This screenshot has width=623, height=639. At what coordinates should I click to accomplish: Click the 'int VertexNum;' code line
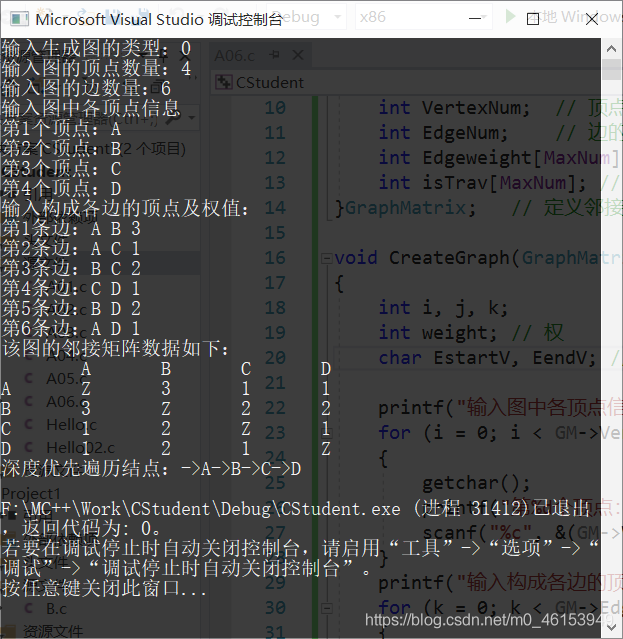(x=454, y=108)
